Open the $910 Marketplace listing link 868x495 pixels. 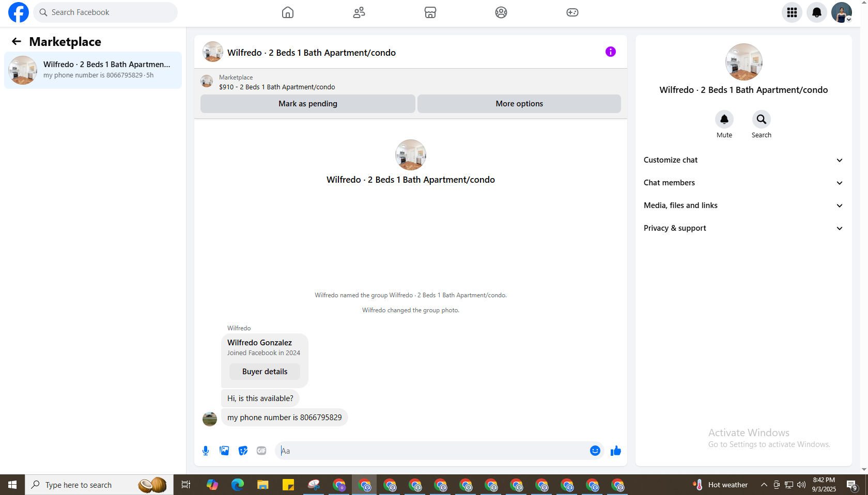pos(277,87)
